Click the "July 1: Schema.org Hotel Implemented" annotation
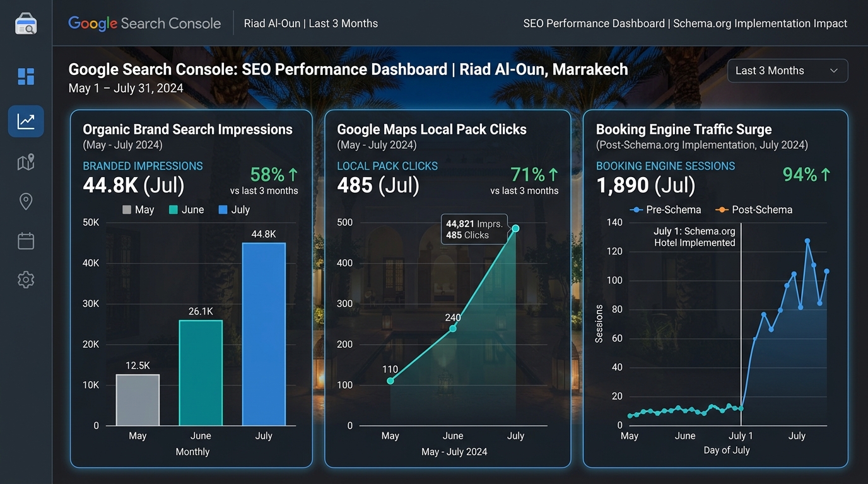This screenshot has width=868, height=484. click(x=695, y=237)
